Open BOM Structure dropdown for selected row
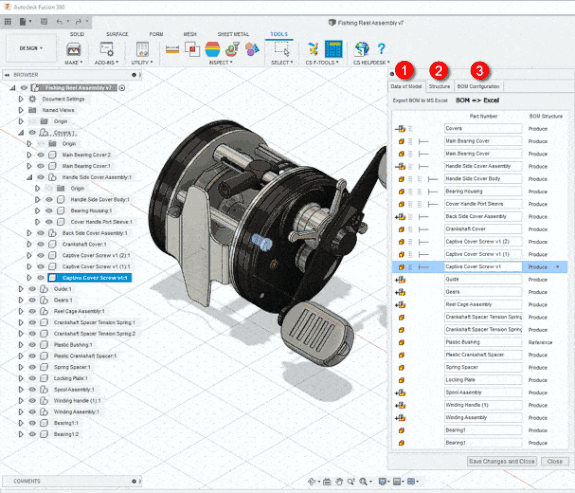The height and width of the screenshot is (493, 575). point(558,267)
